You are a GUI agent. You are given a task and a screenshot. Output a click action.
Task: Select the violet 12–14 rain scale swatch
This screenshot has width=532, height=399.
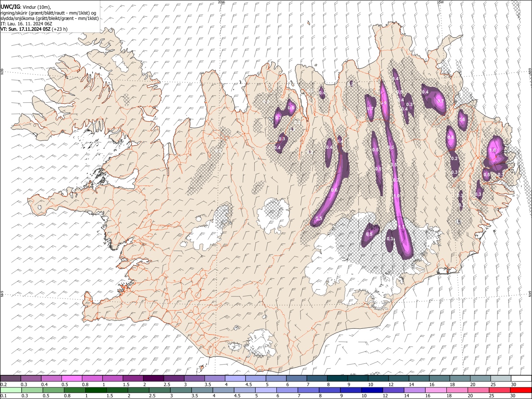pyautogui.click(x=393, y=390)
